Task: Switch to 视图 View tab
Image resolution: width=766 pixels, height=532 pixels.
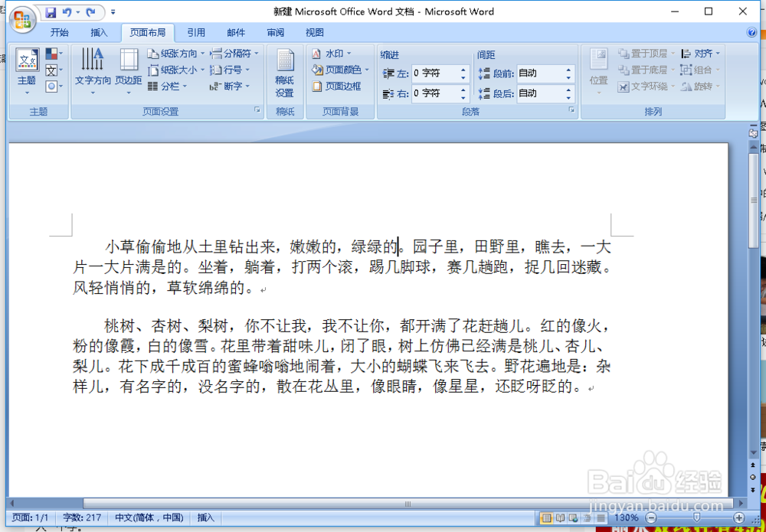Action: pos(315,33)
